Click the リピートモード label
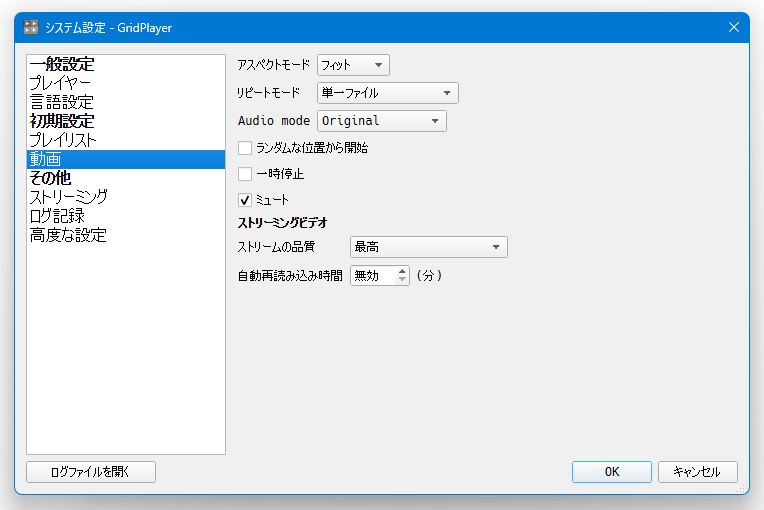 coord(268,93)
